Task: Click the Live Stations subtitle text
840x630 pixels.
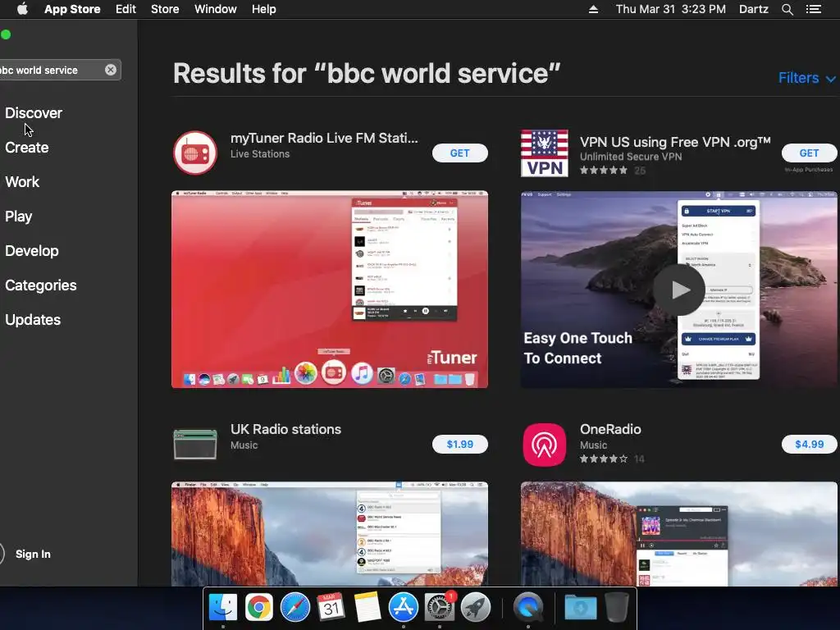Action: coord(260,154)
